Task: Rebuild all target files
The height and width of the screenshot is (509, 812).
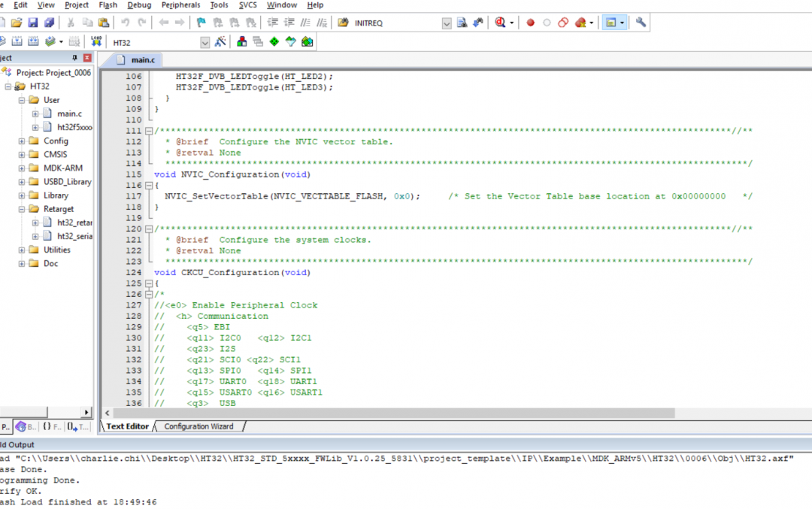Action: [33, 42]
